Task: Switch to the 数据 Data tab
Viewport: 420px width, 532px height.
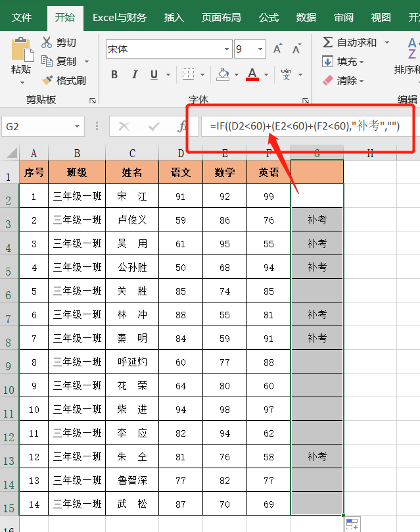Action: (306, 18)
